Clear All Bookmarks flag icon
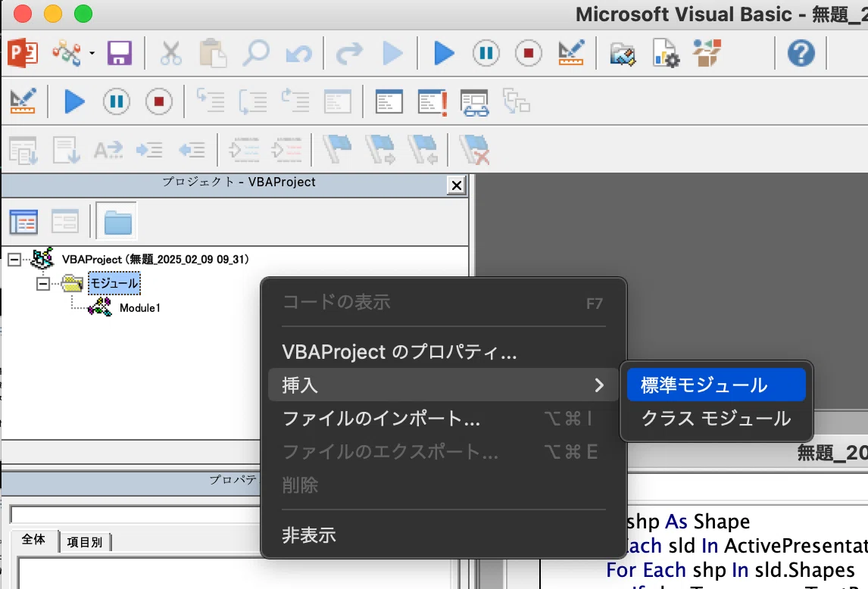The image size is (868, 589). coord(475,150)
